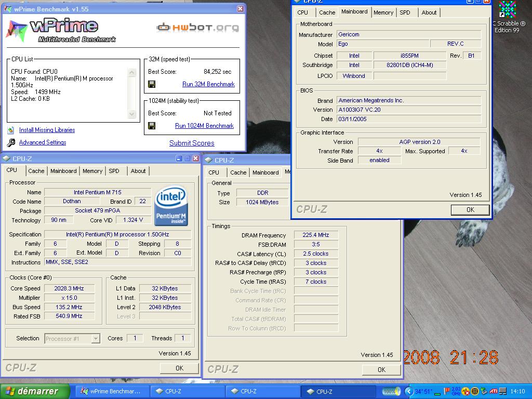Open the ATI tray icon

494,391
